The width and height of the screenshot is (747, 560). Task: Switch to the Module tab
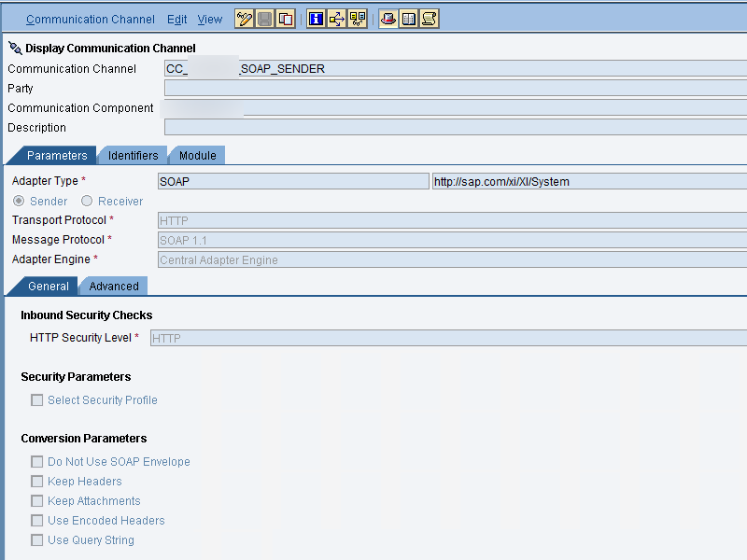click(197, 156)
